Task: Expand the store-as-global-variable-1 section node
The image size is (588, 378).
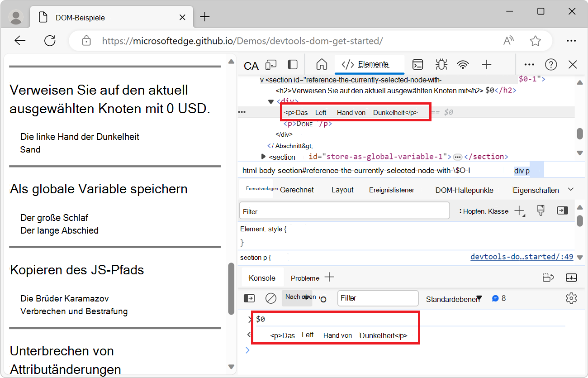Action: 264,156
